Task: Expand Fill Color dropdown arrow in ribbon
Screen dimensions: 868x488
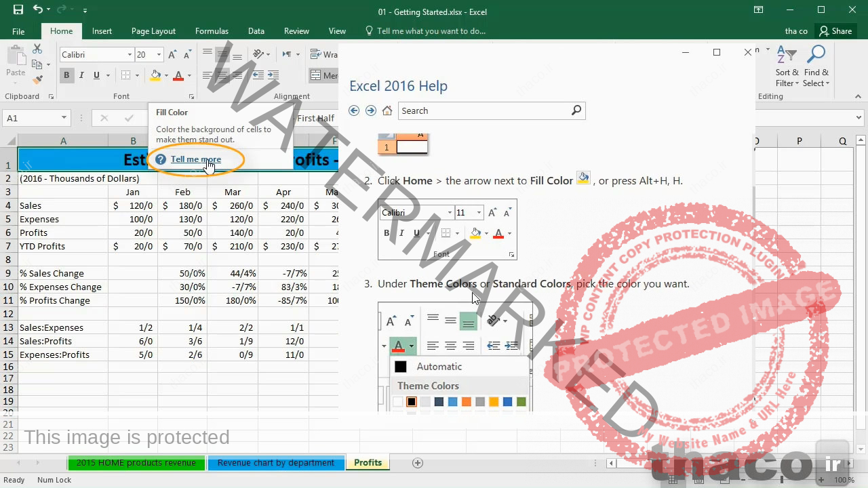Action: 166,75
